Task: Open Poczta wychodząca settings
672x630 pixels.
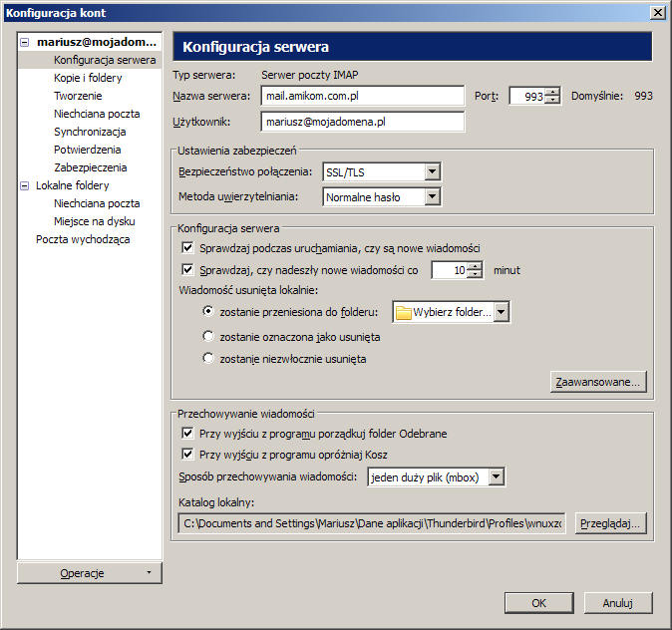Action: point(83,239)
